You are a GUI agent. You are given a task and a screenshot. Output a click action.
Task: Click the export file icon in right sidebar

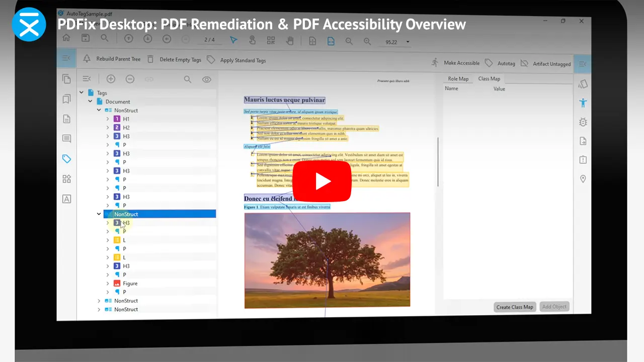tap(583, 141)
